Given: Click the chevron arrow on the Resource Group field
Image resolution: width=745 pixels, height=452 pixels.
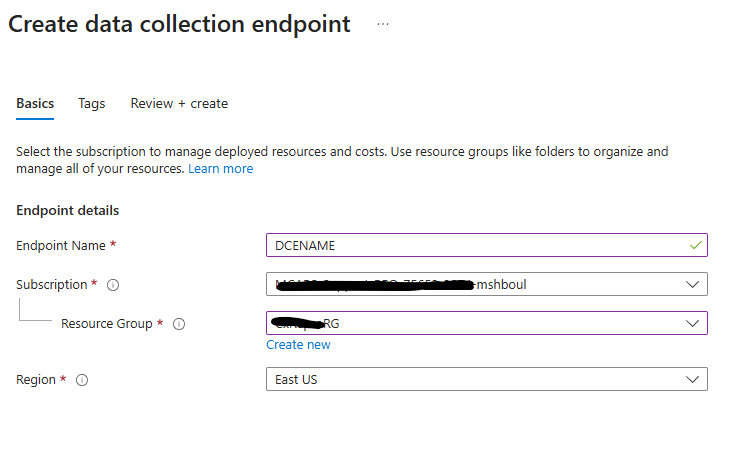Looking at the screenshot, I should point(693,324).
